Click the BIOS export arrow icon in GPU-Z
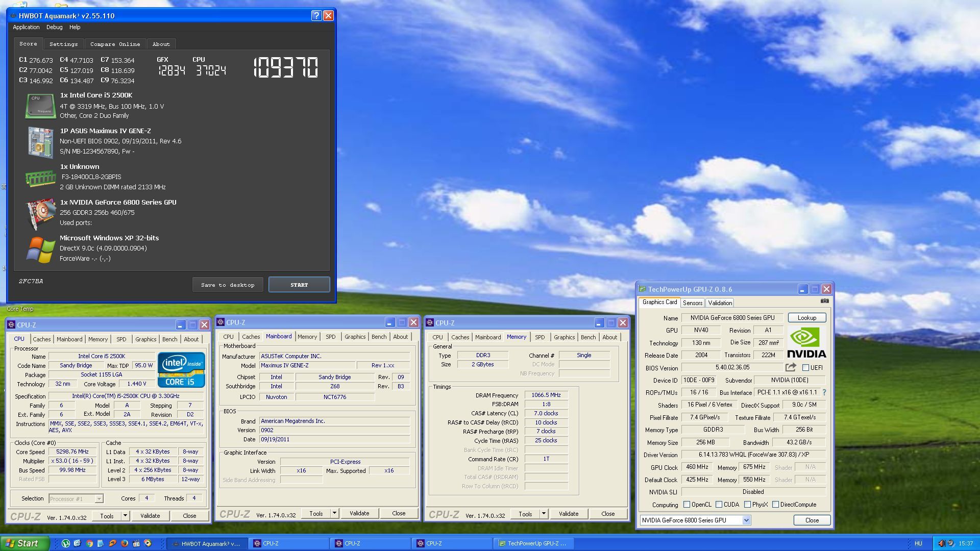This screenshot has height=551, width=980. [791, 367]
